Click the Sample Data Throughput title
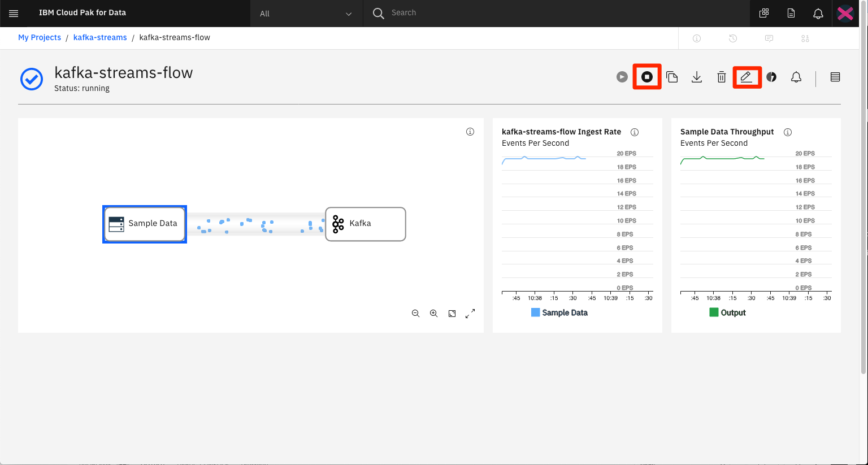The height and width of the screenshot is (465, 868). pyautogui.click(x=727, y=132)
